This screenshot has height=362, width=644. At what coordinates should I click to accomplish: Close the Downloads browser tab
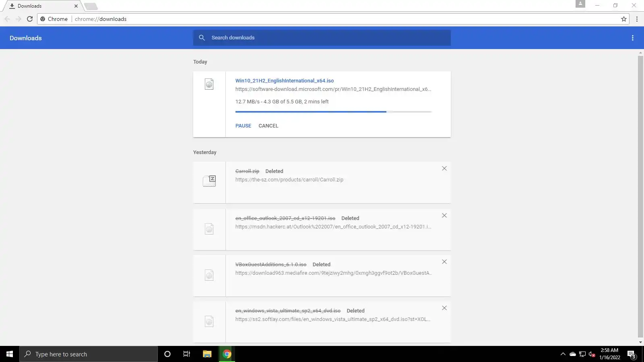coord(76,6)
